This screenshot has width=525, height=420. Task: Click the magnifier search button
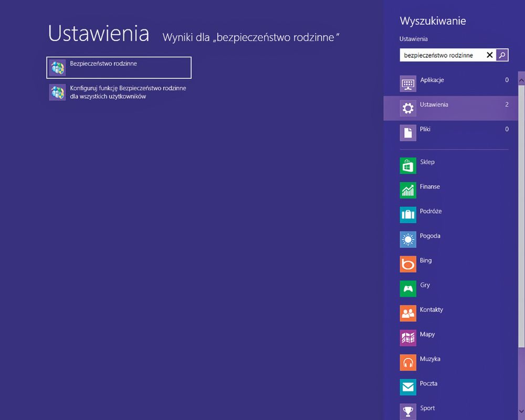502,55
